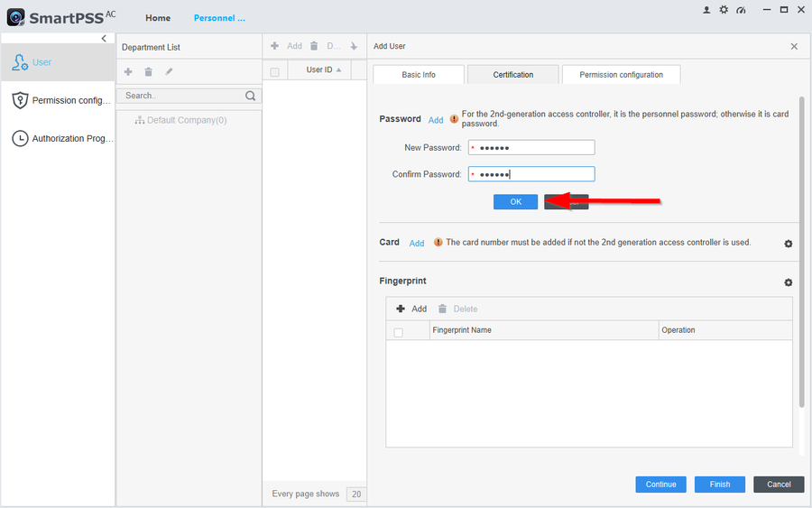The image size is (812, 508).
Task: Select Default Company(0) in department tree
Action: [186, 120]
